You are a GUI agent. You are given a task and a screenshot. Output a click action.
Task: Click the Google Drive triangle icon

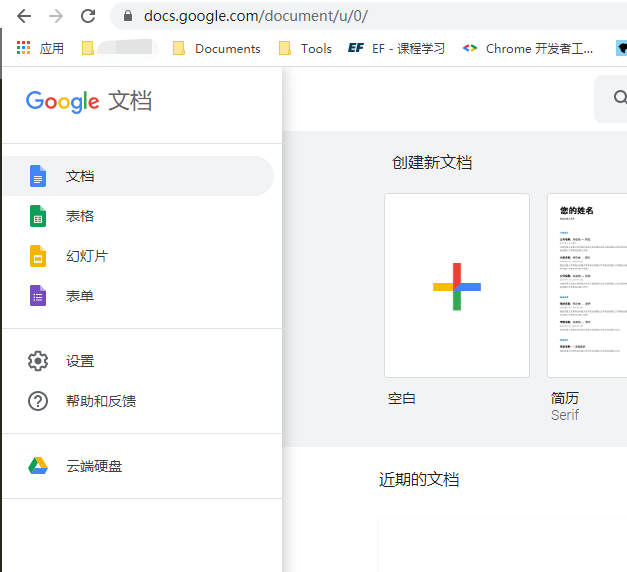(38, 466)
